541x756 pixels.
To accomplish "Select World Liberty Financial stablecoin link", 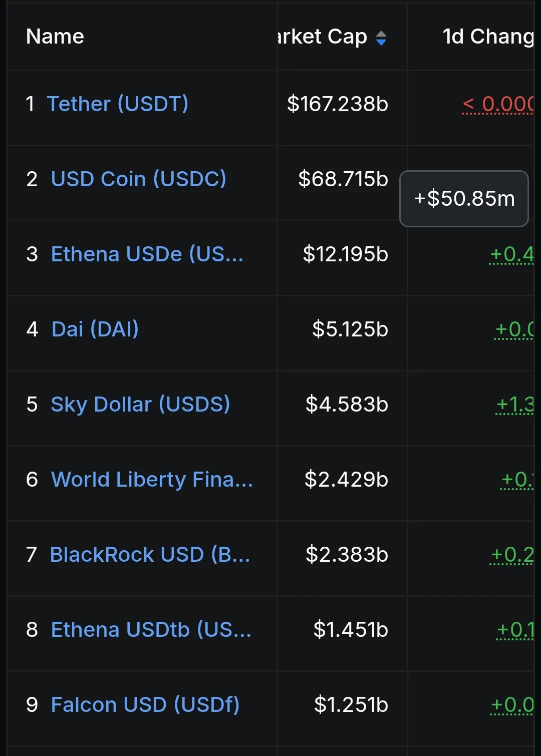I will tap(152, 480).
